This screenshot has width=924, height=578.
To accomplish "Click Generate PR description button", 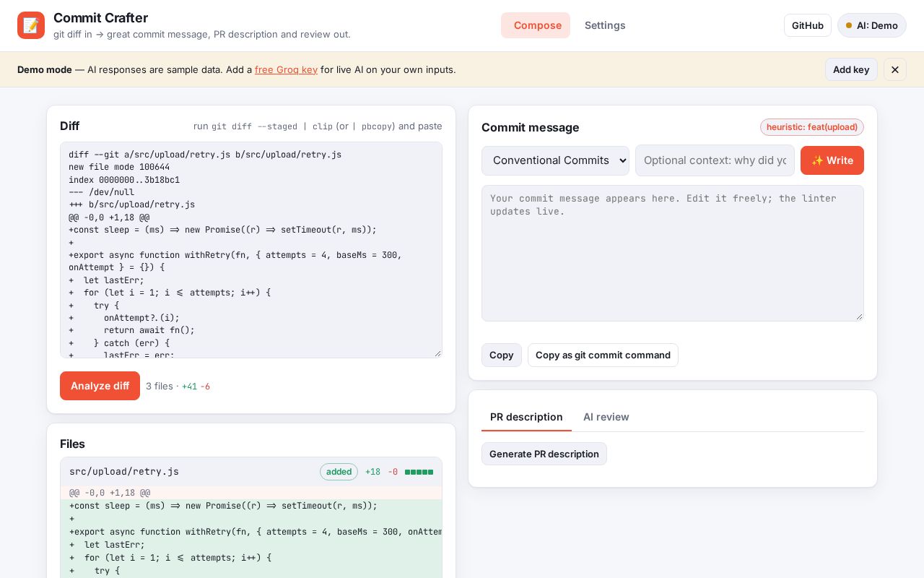I will point(544,454).
